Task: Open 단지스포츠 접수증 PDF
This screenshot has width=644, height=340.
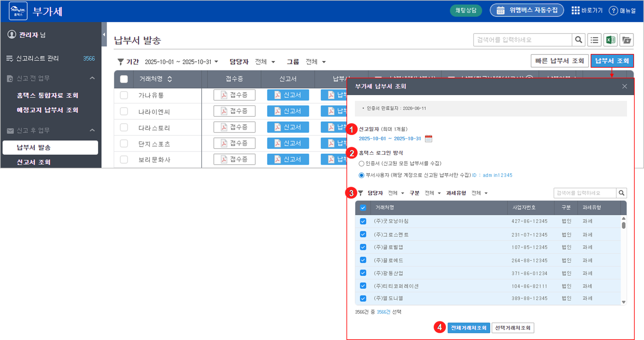Action: click(x=235, y=143)
